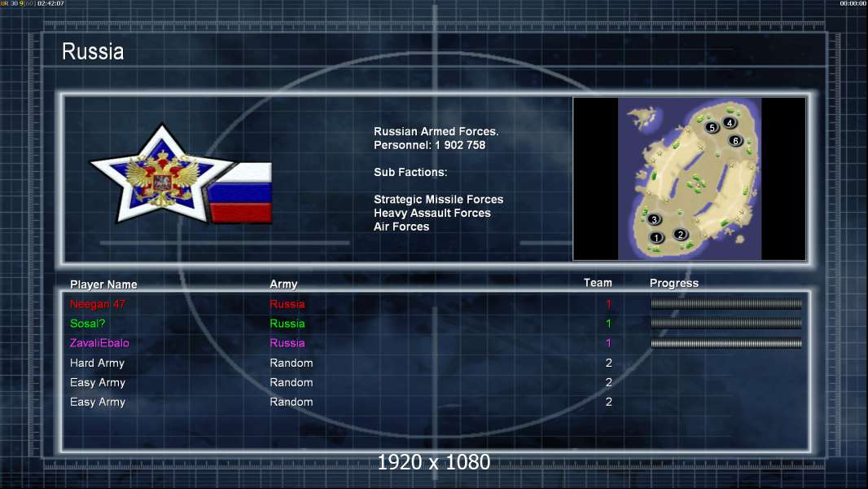Viewport: 868px width, 489px height.
Task: Click the Russia title heading
Action: pos(93,51)
